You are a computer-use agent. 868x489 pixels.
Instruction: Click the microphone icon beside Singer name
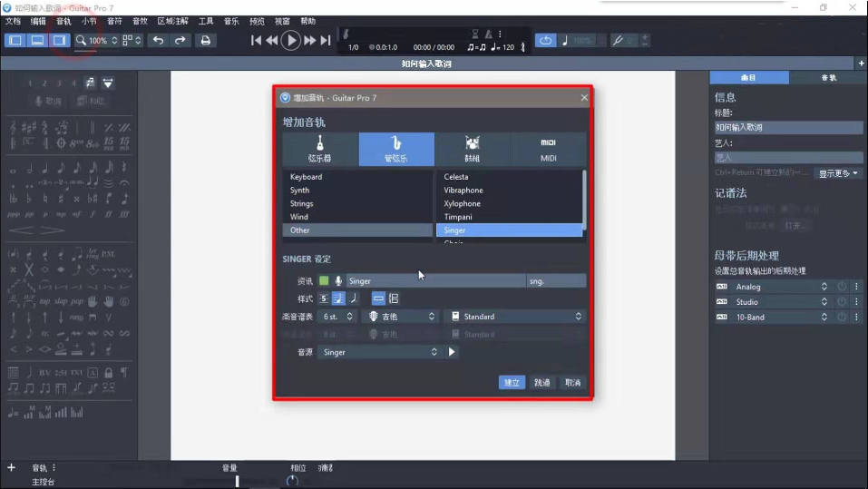point(338,281)
